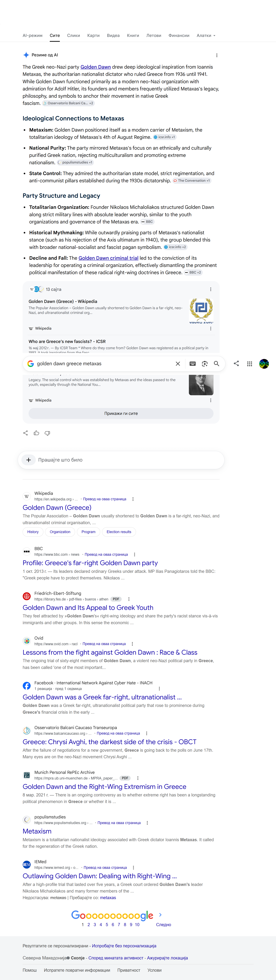The width and height of the screenshot is (276, 980).
Task: Expand the Алатки tools dropdown
Action: tap(206, 35)
